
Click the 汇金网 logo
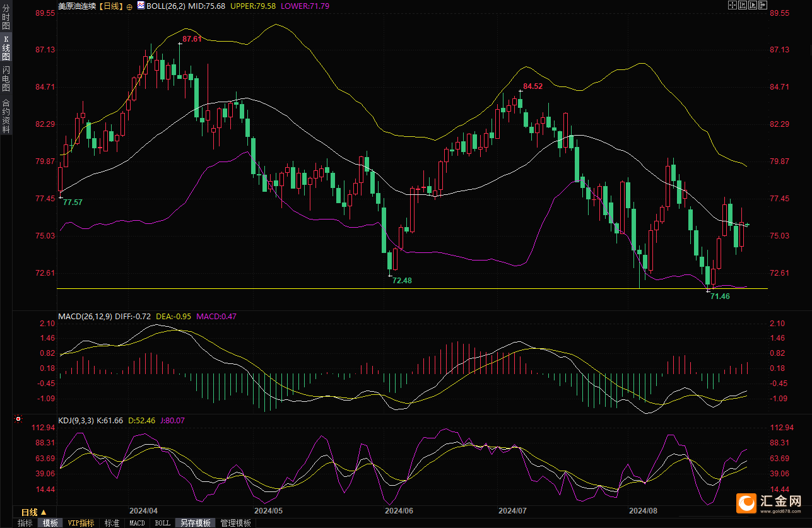tap(770, 503)
